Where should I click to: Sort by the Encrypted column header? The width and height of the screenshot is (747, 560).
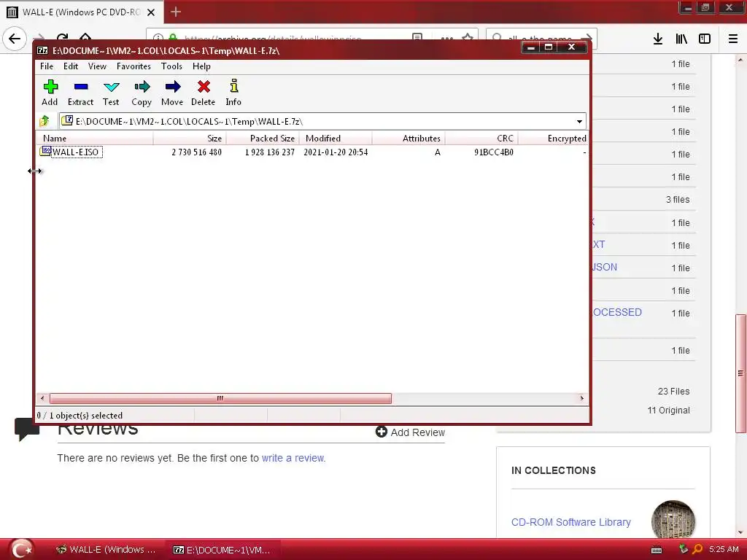point(553,138)
